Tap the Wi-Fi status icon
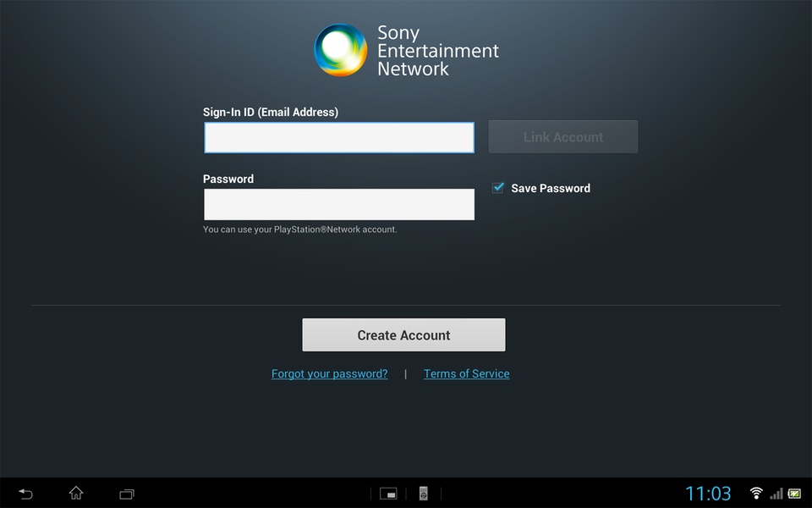The height and width of the screenshot is (508, 812). 756,493
